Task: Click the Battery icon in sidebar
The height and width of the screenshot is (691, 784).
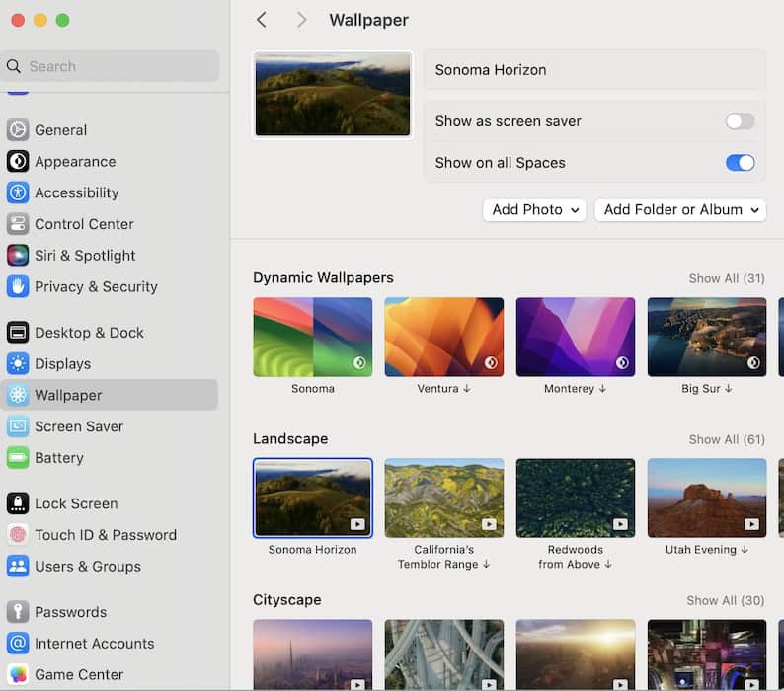Action: coord(18,457)
